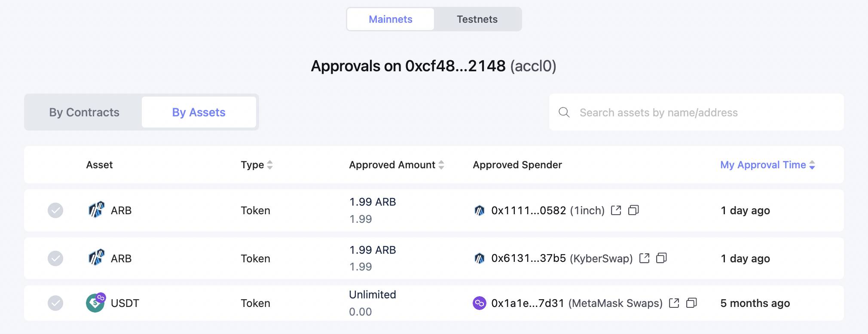Select the By Assets tab

199,112
